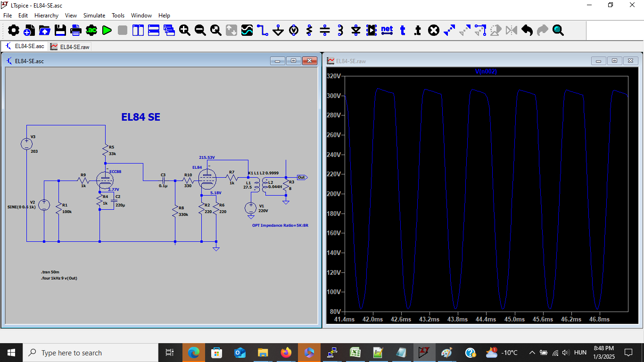Viewport: 644px width, 362px height.
Task: Click the '.four 1kHz 9 v(Out)' directive
Action: click(59, 278)
